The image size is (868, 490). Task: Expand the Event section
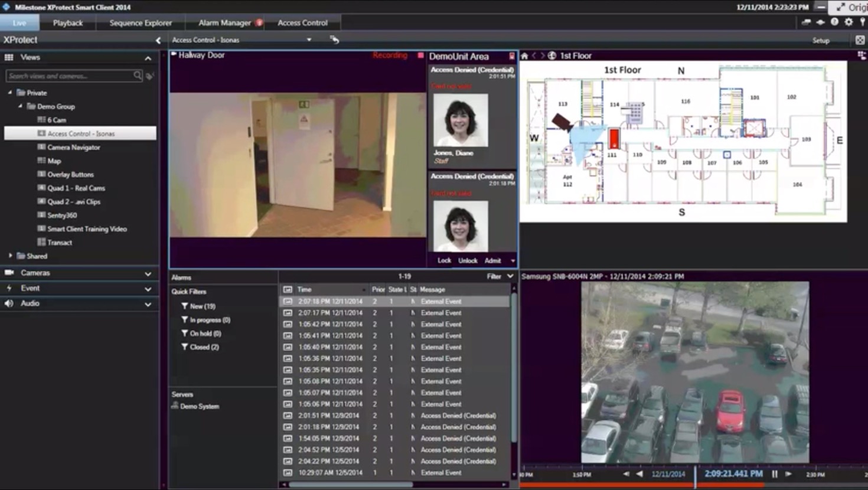tap(148, 289)
